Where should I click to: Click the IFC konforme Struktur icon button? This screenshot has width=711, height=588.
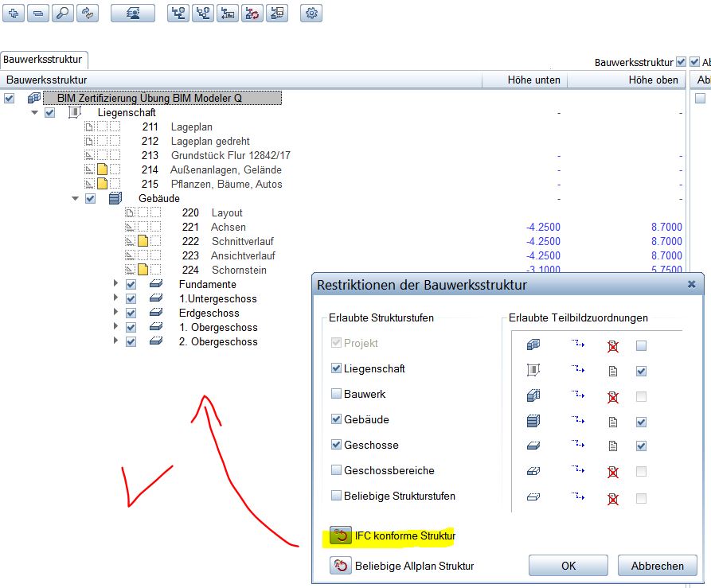tap(341, 535)
